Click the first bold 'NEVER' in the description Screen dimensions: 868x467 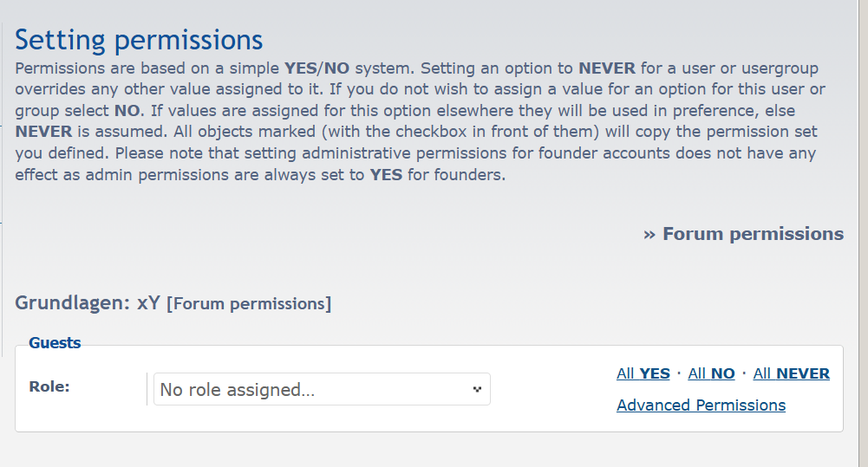coord(607,68)
